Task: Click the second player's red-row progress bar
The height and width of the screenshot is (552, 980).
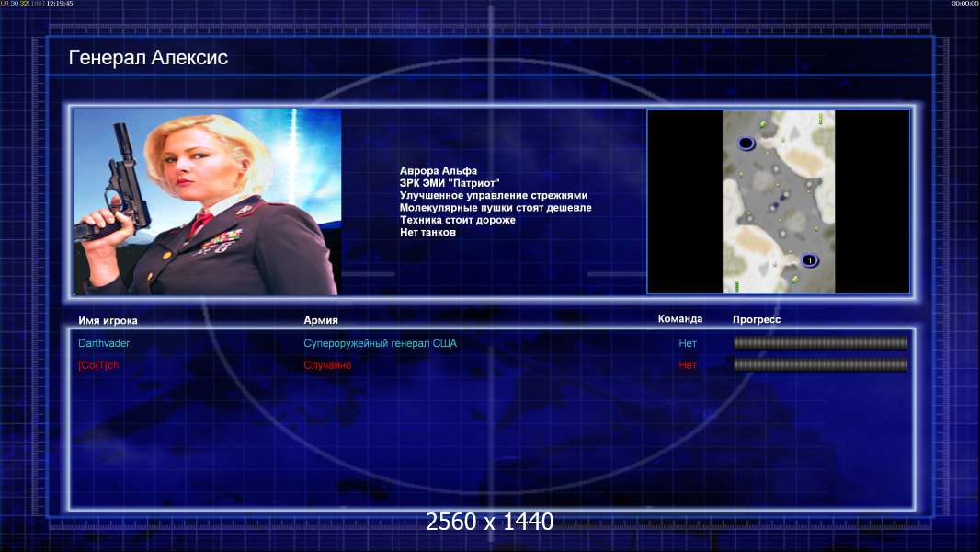Action: pos(820,364)
